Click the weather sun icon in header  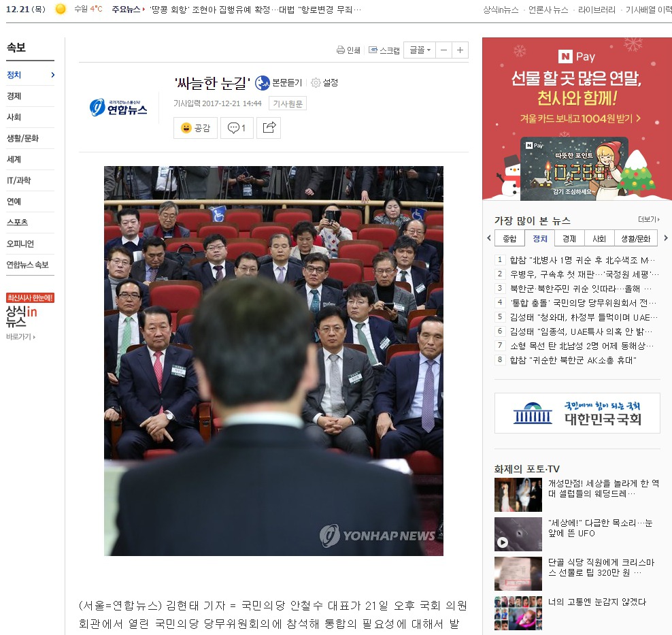tap(60, 10)
